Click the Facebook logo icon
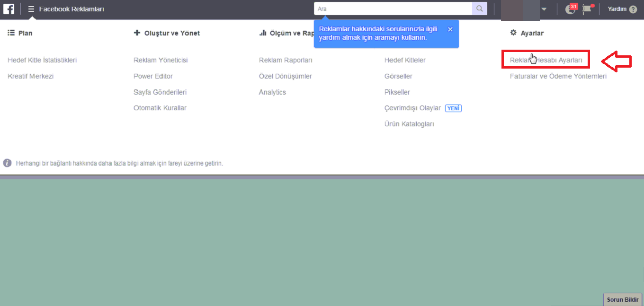The height and width of the screenshot is (306, 644). [9, 9]
